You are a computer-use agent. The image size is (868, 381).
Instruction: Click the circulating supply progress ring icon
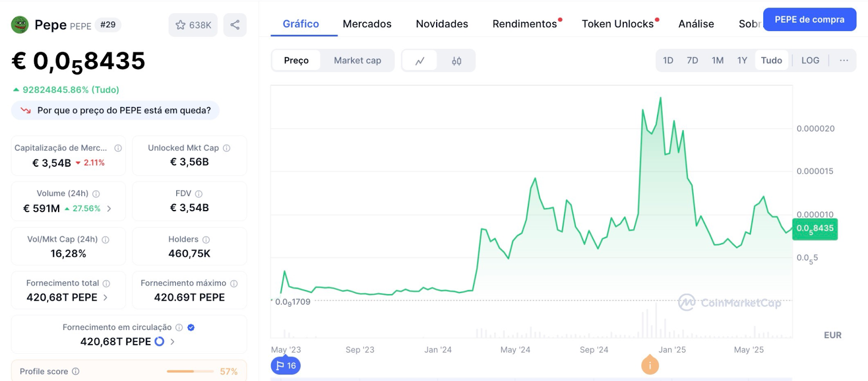(x=159, y=341)
